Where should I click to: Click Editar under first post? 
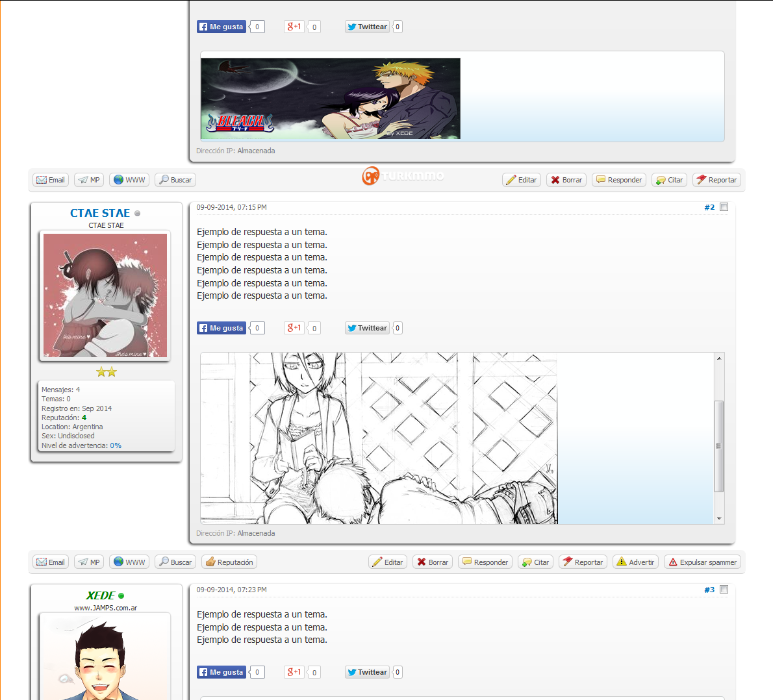[522, 180]
